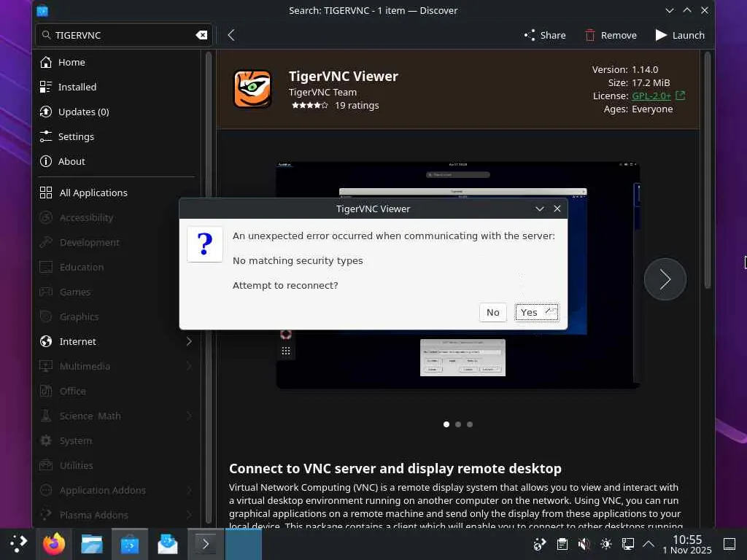Select the System category

coord(117,440)
